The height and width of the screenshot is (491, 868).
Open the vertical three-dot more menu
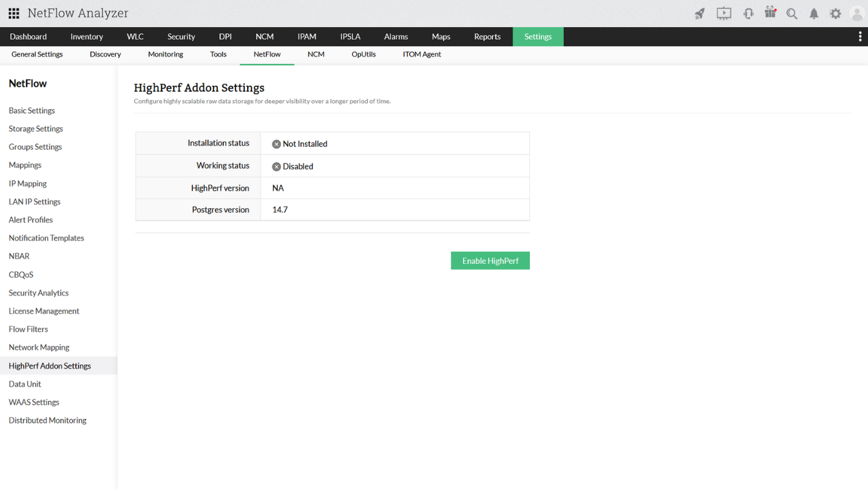click(860, 37)
